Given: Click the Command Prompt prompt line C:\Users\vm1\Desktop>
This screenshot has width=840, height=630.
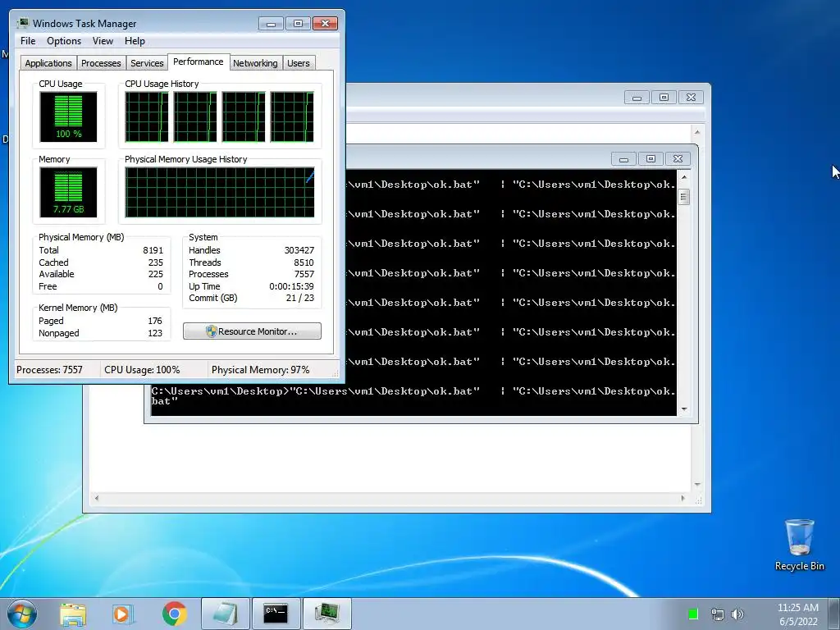Looking at the screenshot, I should point(220,391).
